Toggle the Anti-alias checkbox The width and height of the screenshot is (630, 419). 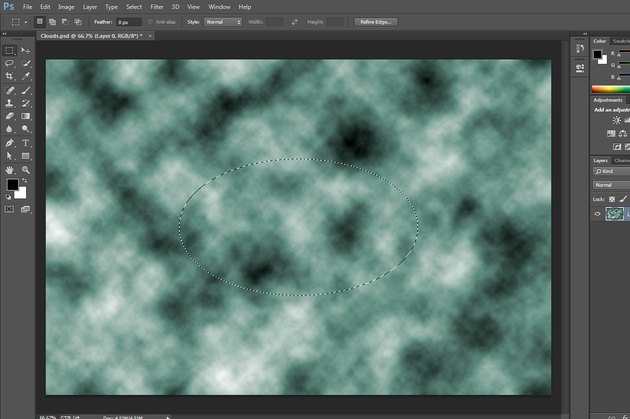coord(150,22)
